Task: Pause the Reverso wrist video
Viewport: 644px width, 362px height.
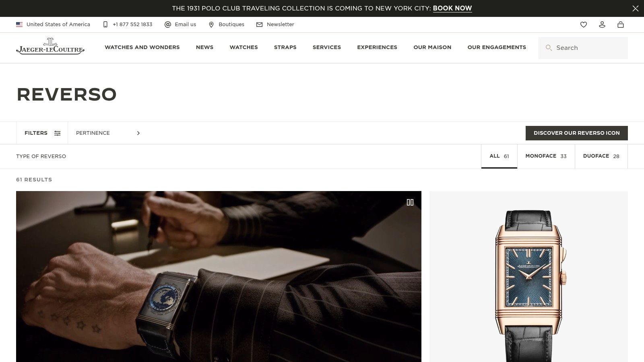Action: pos(410,202)
